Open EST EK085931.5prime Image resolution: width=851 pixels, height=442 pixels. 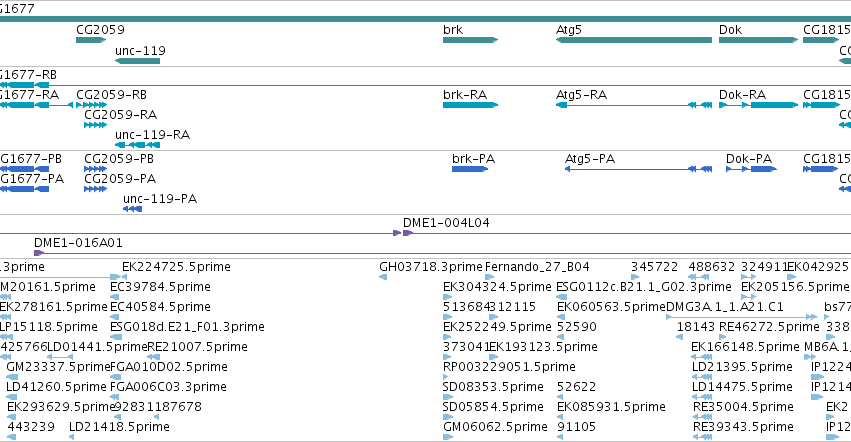(561, 418)
